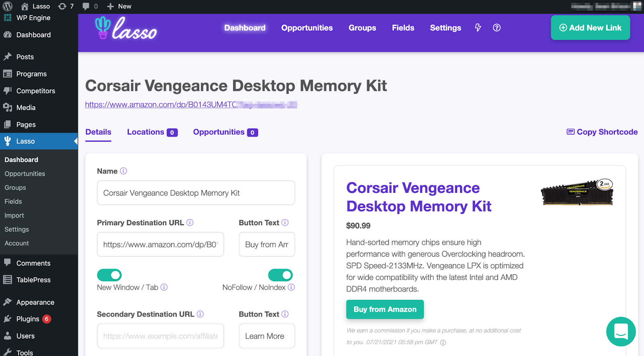Click Copy Shortcode
Image resolution: width=644 pixels, height=356 pixels.
(x=602, y=132)
